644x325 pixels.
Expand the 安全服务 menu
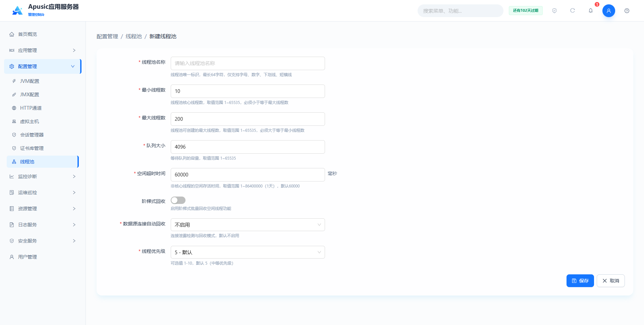[43, 241]
